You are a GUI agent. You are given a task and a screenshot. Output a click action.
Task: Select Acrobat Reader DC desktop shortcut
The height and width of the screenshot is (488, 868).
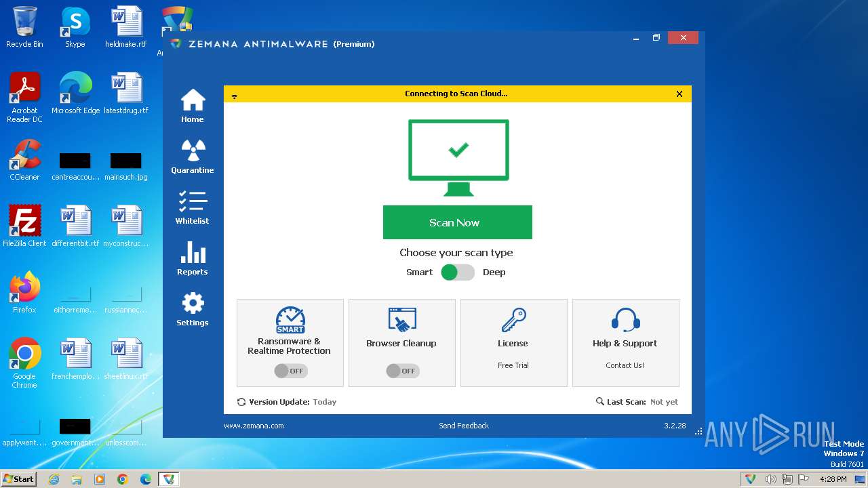24,98
